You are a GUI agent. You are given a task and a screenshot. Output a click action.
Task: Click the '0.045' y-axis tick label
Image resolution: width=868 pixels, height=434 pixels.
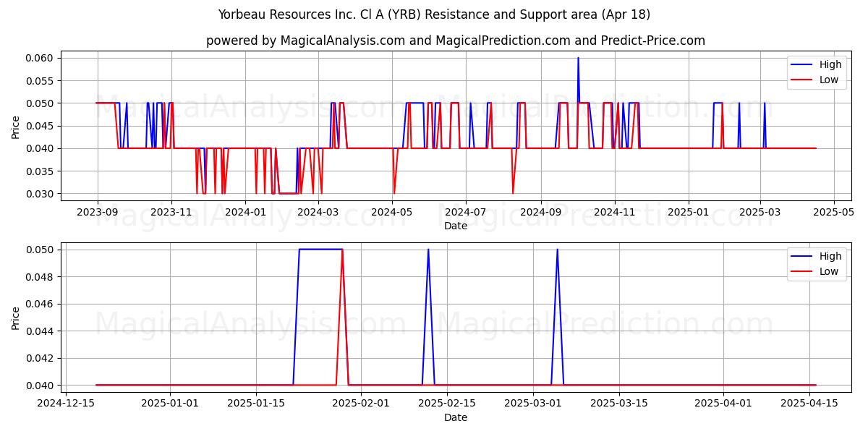point(41,126)
